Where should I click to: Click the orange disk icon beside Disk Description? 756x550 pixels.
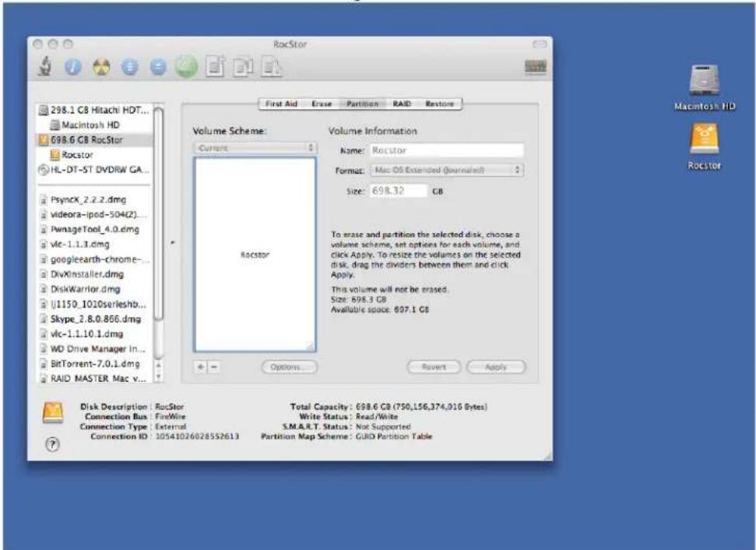pyautogui.click(x=52, y=413)
